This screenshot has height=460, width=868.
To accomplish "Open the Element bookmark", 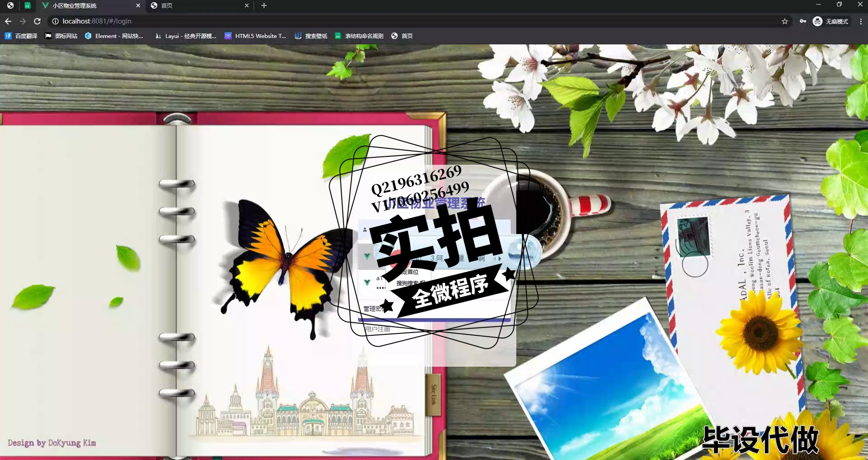I will tap(114, 36).
